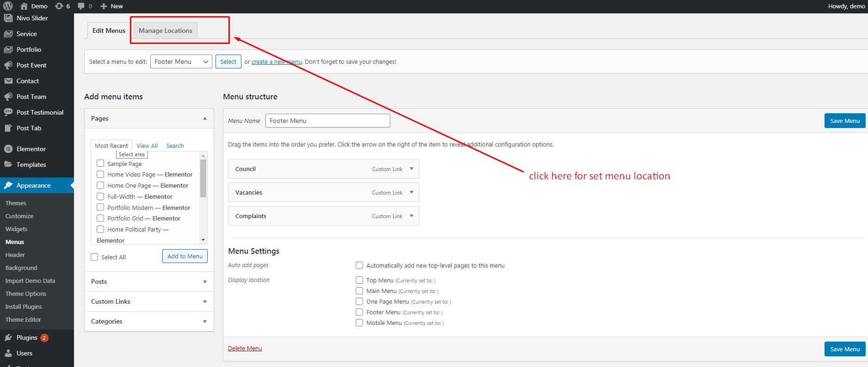Click the Post Team pin icon
Image resolution: width=868 pixels, height=367 pixels.
[x=8, y=97]
